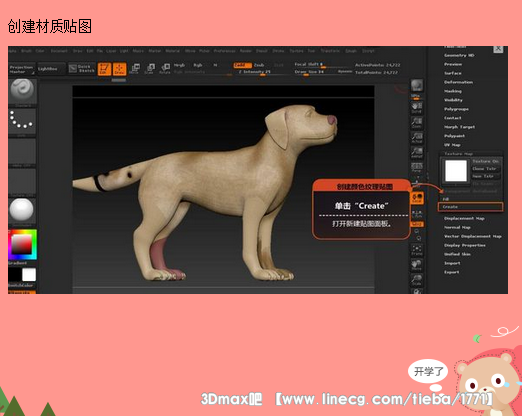The height and width of the screenshot is (416, 522).
Task: Open the empty Texture slot
Action: point(22,181)
